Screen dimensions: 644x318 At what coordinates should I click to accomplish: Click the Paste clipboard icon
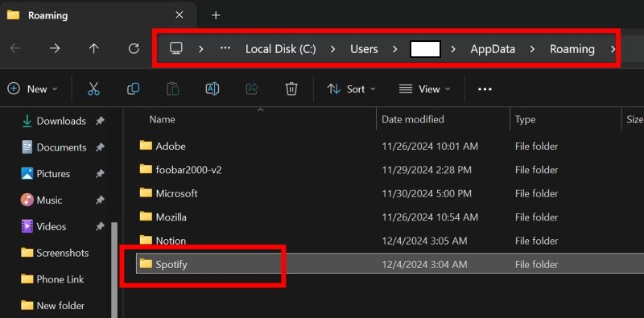tap(173, 89)
